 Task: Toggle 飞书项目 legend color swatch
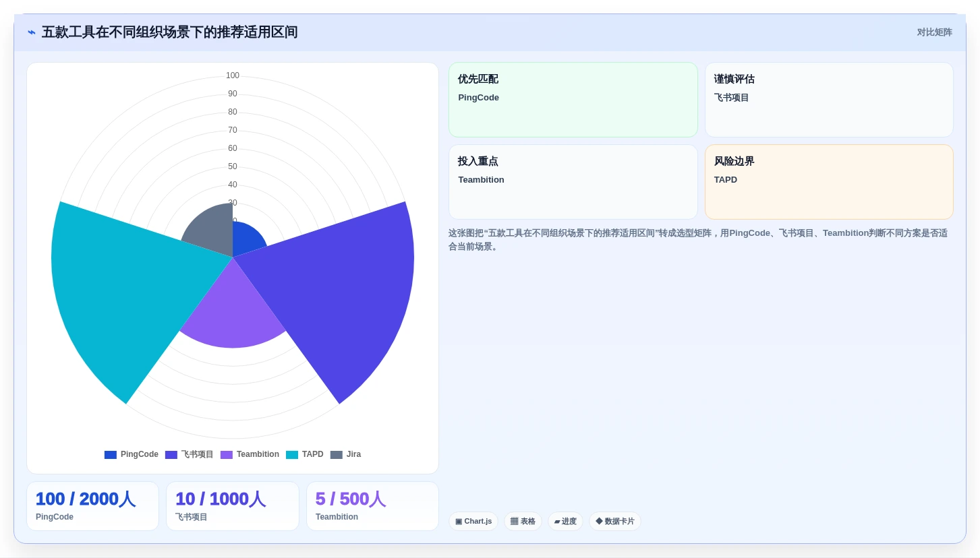pyautogui.click(x=171, y=455)
